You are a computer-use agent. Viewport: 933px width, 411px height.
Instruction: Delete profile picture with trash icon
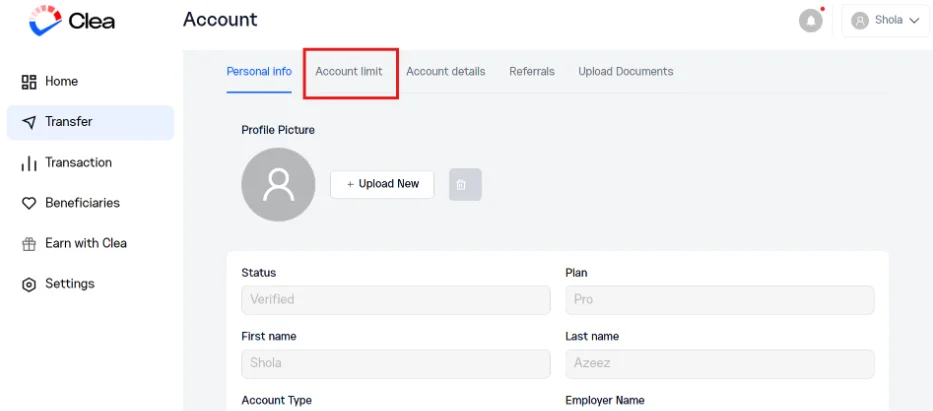click(x=465, y=184)
